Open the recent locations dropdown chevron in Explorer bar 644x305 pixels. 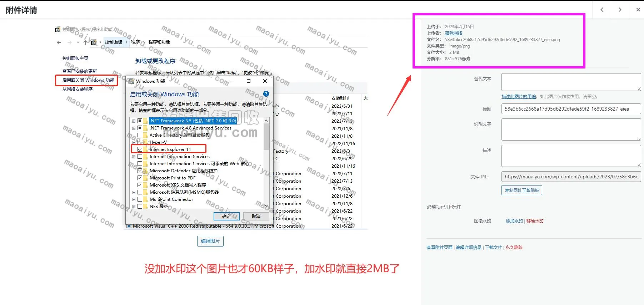click(x=78, y=42)
